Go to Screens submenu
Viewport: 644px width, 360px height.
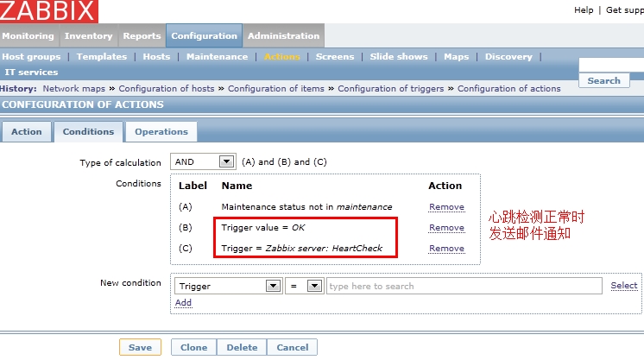335,57
